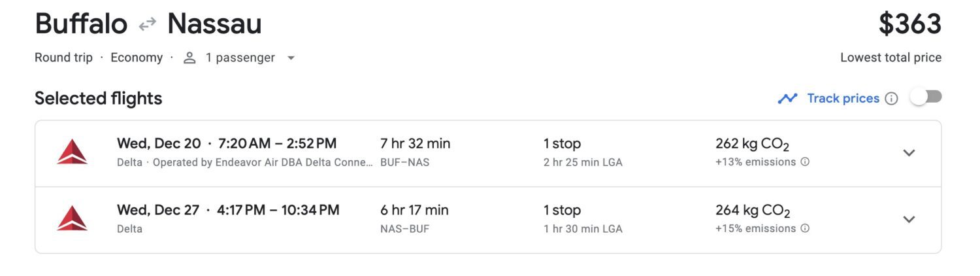
Task: Select the Round trip label
Action: click(x=63, y=58)
